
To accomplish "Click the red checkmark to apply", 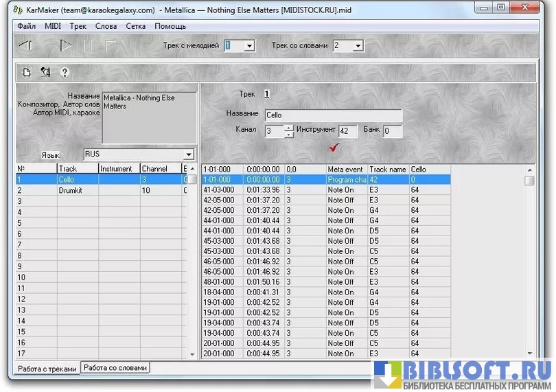I will pyautogui.click(x=335, y=147).
